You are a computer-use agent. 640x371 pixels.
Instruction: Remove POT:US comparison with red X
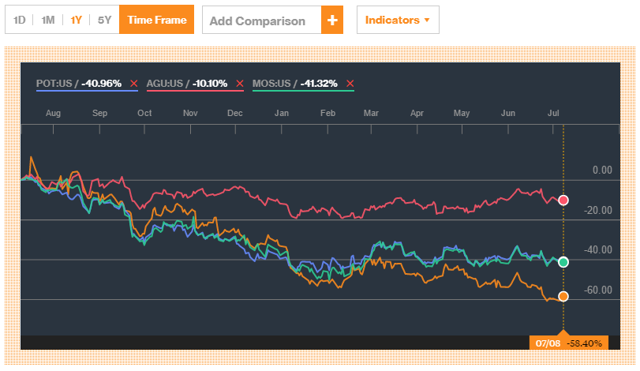point(134,83)
